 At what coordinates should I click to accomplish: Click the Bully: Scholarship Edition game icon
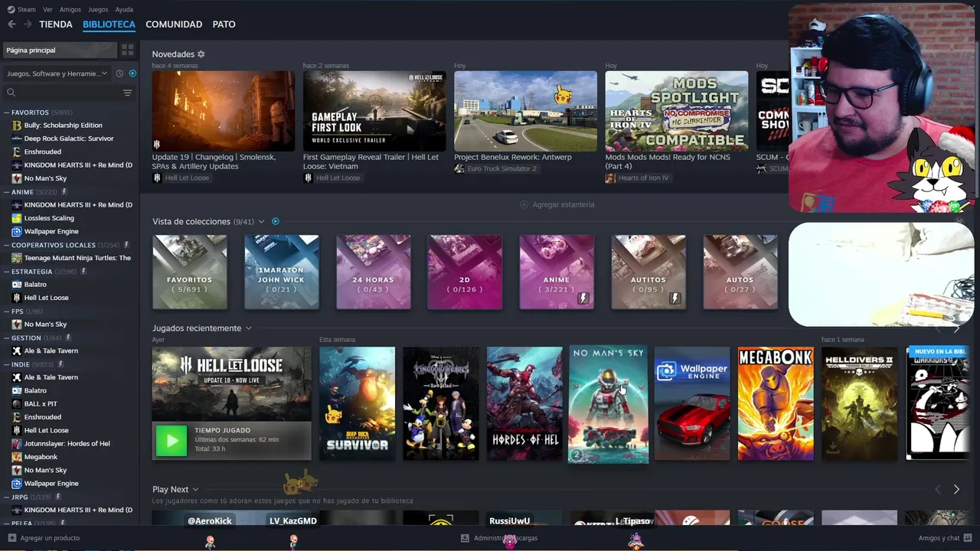coord(17,126)
